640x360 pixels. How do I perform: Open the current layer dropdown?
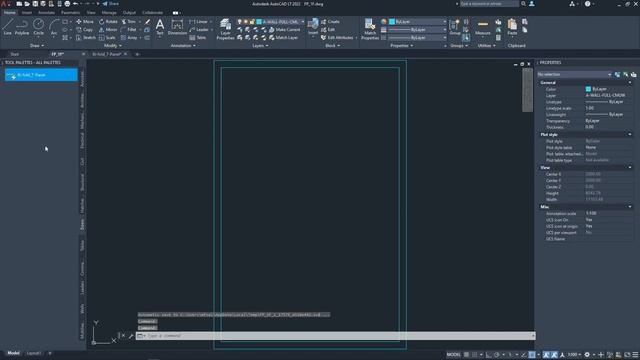[x=302, y=22]
